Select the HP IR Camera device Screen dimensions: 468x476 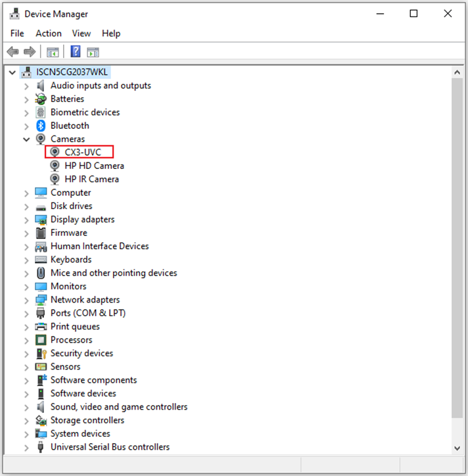[91, 179]
